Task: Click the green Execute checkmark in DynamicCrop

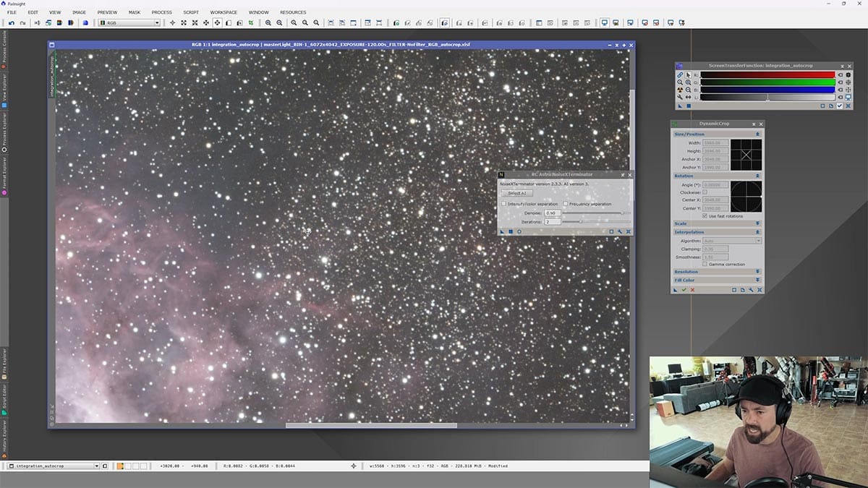Action: tap(684, 290)
